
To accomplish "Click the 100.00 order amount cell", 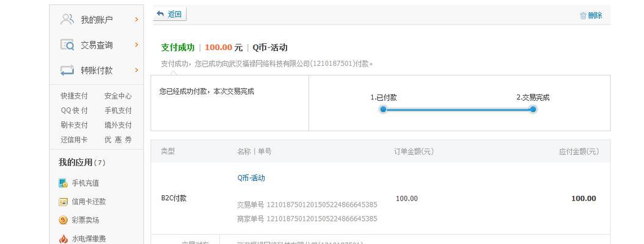I will tap(406, 198).
